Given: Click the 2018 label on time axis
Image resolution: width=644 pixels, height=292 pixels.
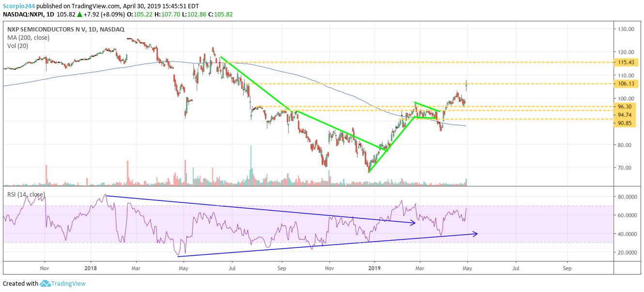Looking at the screenshot, I should click(x=91, y=267).
